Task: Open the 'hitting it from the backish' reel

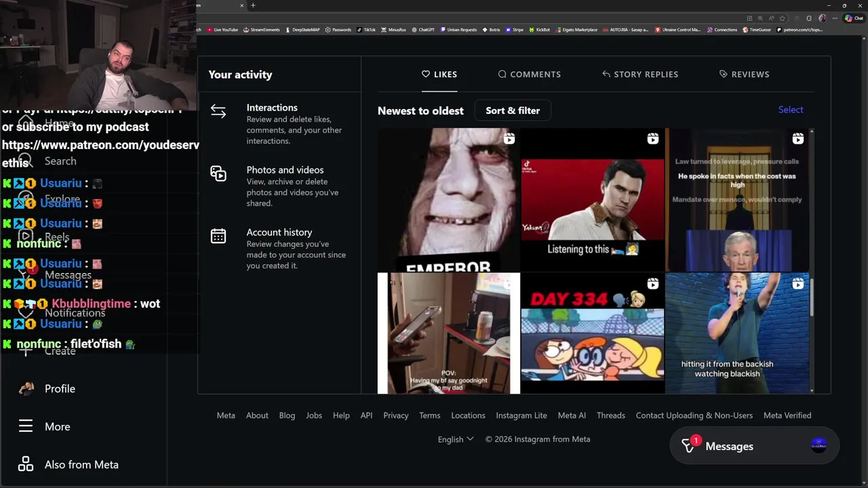Action: pos(737,333)
